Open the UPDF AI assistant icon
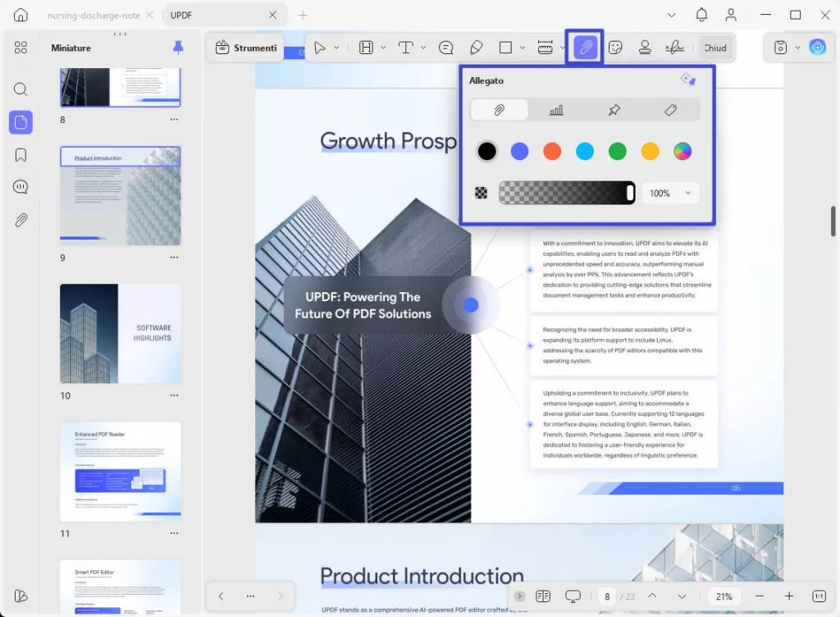The height and width of the screenshot is (617, 840). coord(818,48)
